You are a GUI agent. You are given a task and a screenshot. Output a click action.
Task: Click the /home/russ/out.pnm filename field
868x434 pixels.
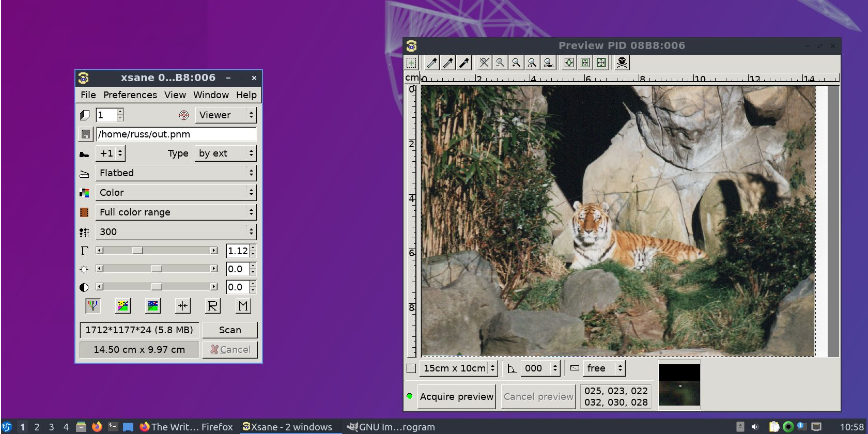click(x=176, y=134)
